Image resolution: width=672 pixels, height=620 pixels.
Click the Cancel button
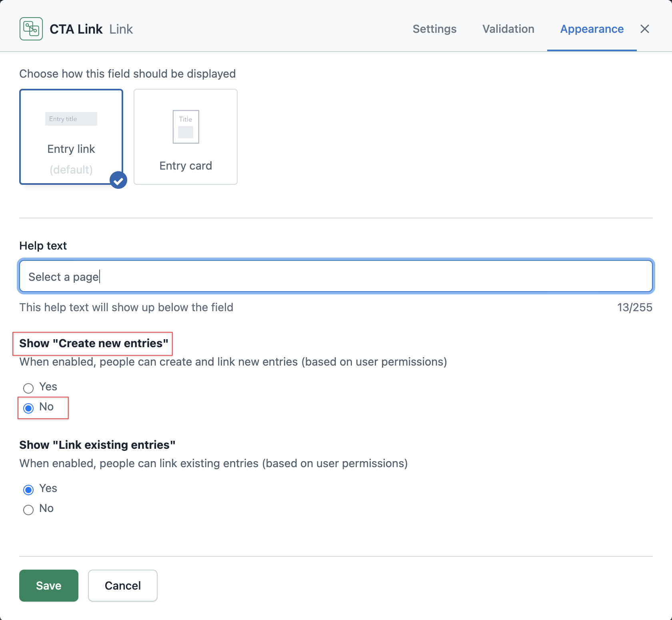click(x=122, y=586)
